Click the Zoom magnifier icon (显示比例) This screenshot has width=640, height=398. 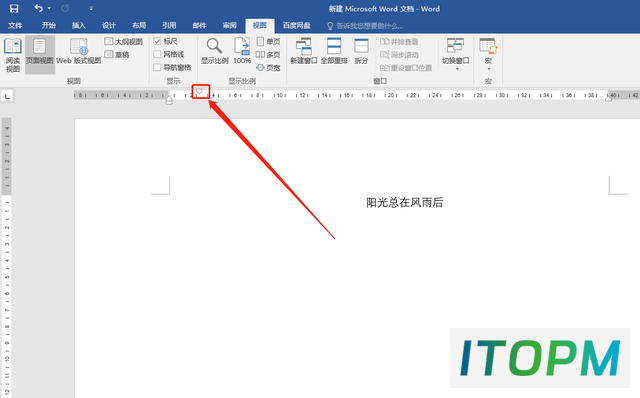click(x=214, y=46)
